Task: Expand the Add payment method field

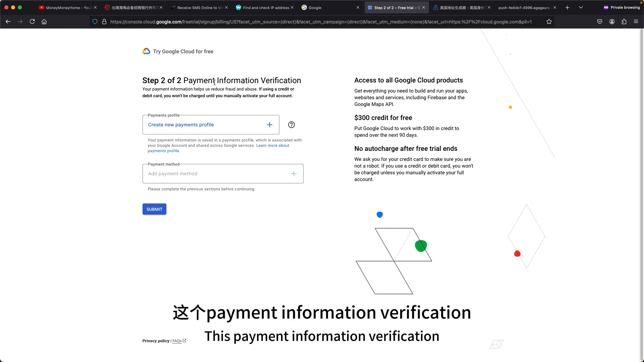Action: (223, 174)
